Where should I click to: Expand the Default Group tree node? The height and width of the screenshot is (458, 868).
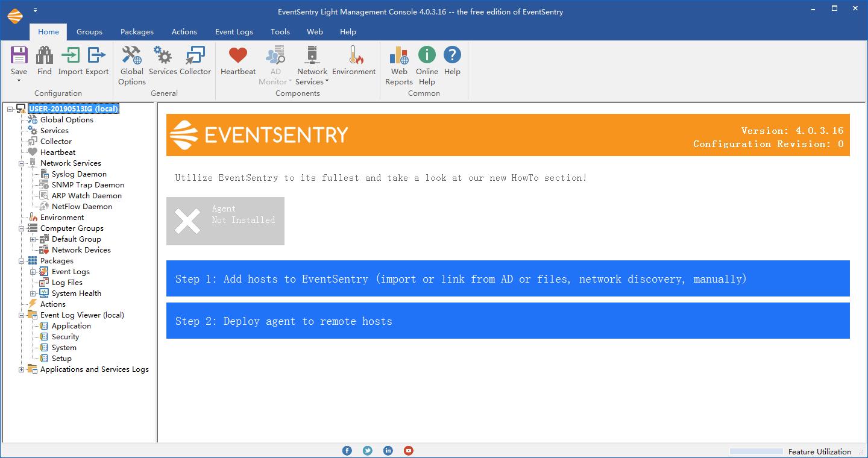point(33,239)
